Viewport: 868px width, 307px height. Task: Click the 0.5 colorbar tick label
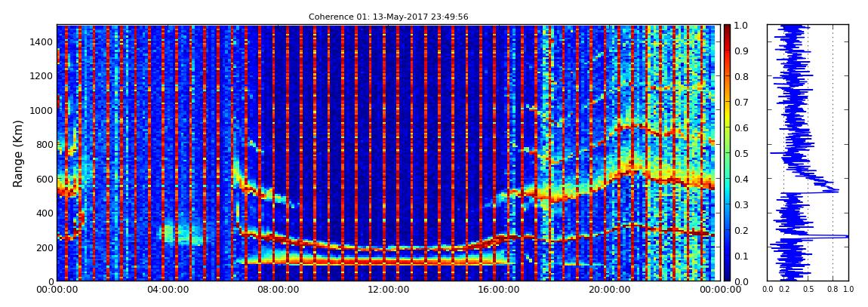coord(740,153)
